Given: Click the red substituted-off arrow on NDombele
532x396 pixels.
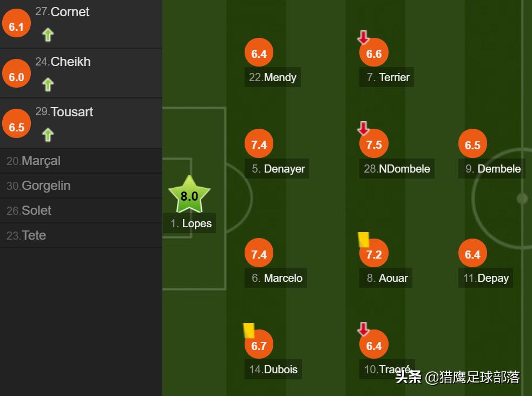Looking at the screenshot, I should pyautogui.click(x=364, y=128).
